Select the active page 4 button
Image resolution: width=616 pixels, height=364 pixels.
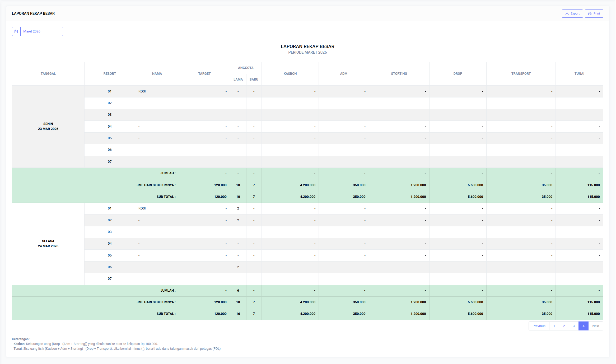tap(583, 326)
